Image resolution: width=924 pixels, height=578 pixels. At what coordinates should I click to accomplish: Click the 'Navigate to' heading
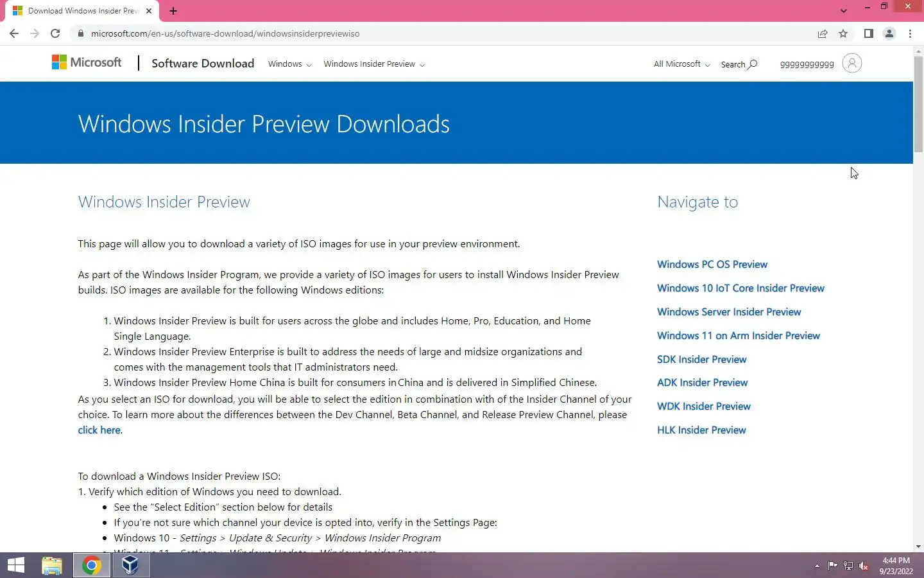point(697,202)
